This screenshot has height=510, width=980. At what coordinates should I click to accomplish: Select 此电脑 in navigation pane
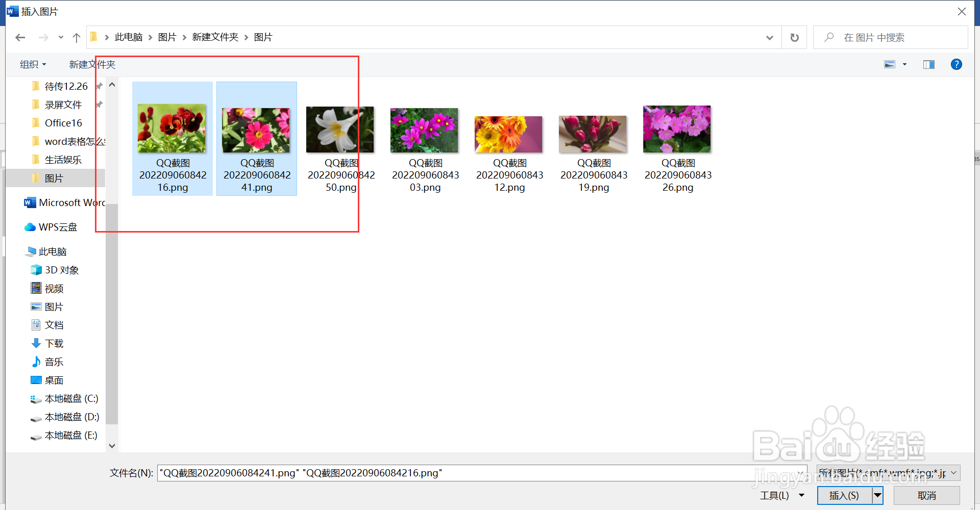click(x=46, y=251)
